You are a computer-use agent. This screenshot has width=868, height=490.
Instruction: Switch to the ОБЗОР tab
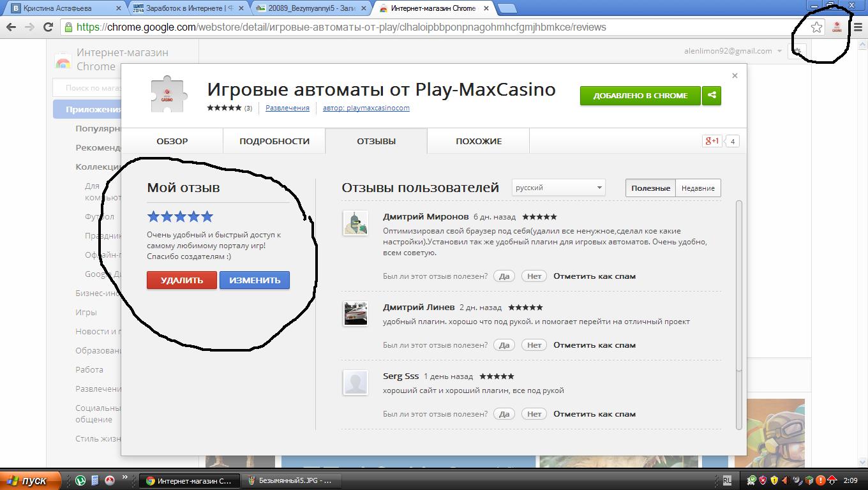172,141
